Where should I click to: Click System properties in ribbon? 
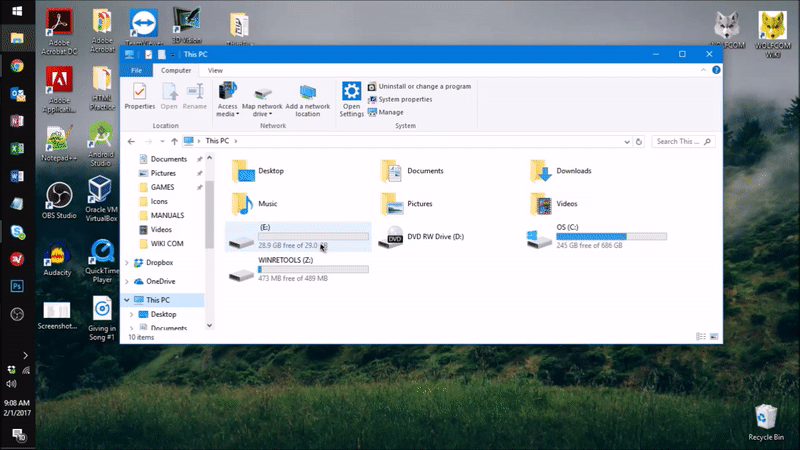(405, 99)
